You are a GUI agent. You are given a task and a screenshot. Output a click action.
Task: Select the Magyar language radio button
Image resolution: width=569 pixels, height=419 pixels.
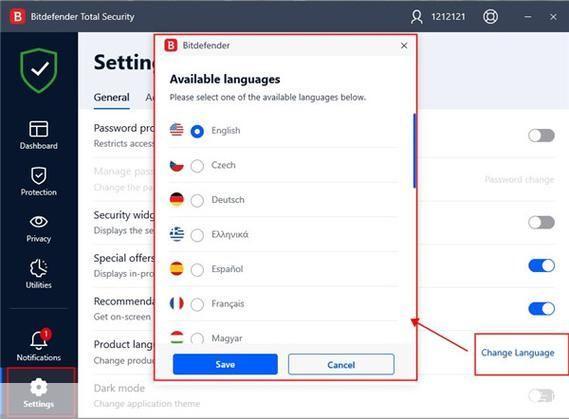[197, 338]
